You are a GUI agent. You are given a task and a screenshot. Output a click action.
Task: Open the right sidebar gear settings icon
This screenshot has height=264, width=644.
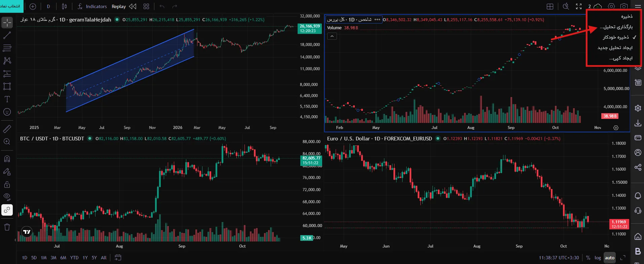638,108
